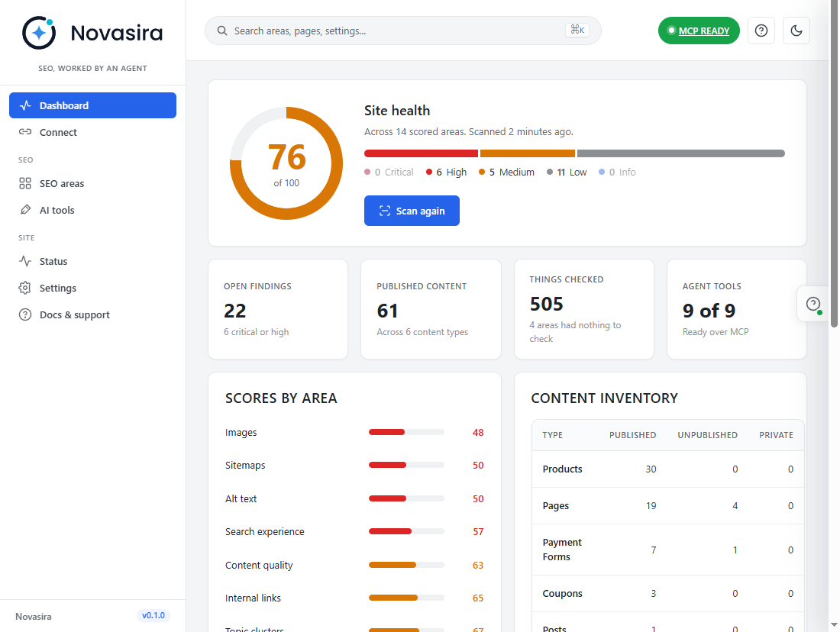Viewport: 840px width, 632px height.
Task: Click the Status activity icon
Action: [x=25, y=261]
